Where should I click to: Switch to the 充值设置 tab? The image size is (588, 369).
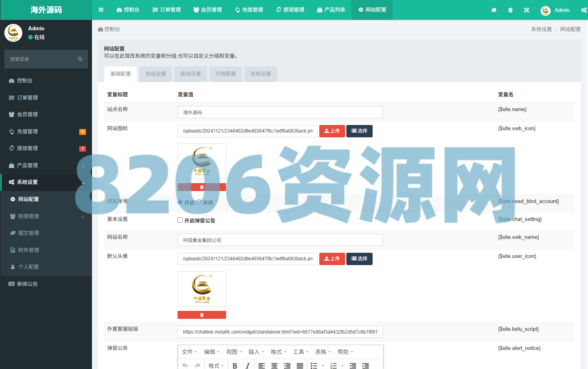pyautogui.click(x=156, y=74)
